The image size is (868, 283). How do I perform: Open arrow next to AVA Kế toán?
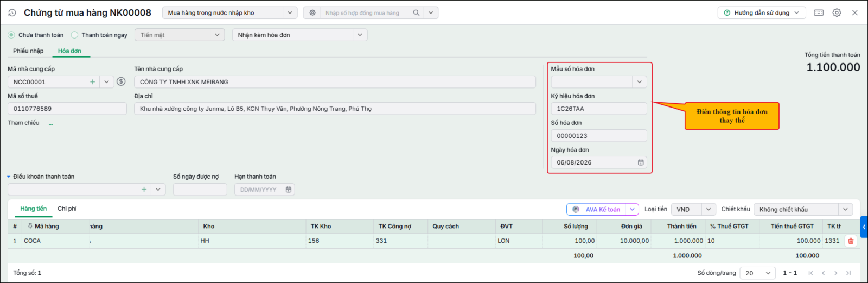(632, 209)
